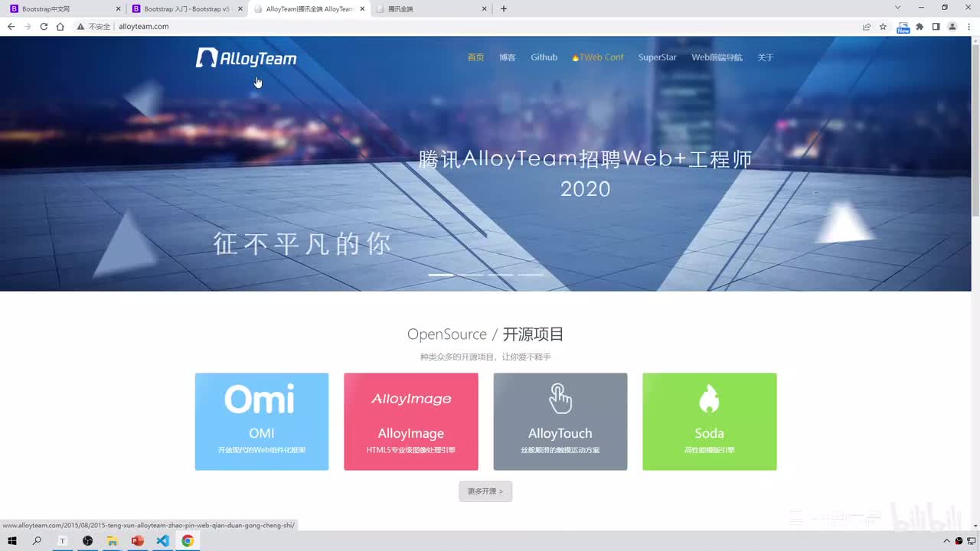Open the 关于 navigation link

tap(766, 57)
